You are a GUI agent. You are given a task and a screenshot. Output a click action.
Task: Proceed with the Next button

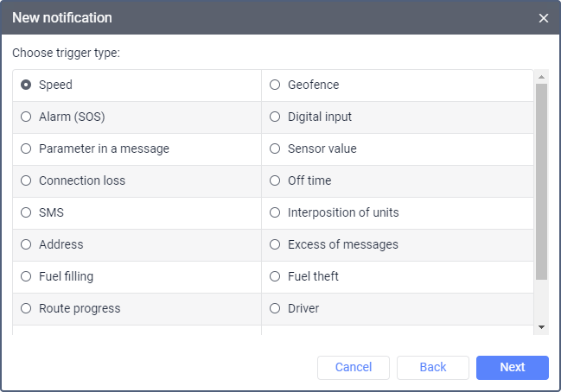(x=513, y=367)
